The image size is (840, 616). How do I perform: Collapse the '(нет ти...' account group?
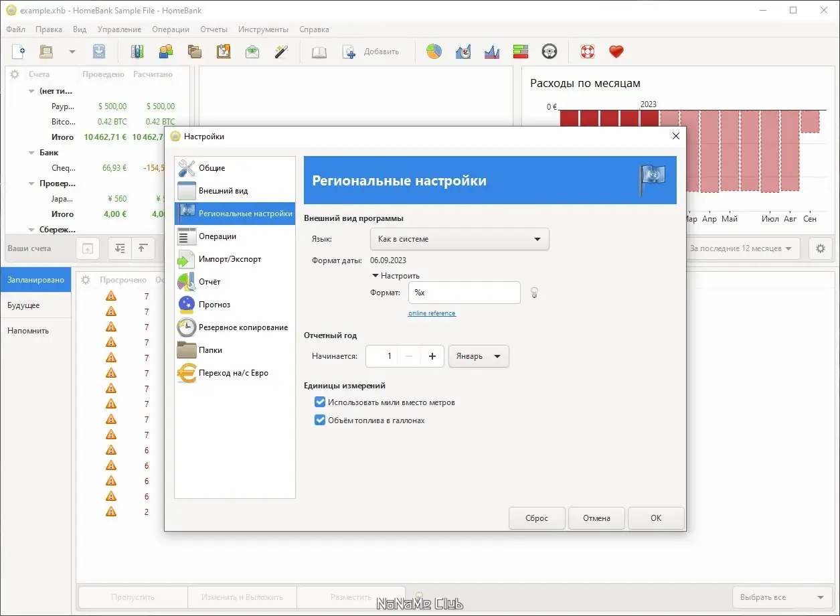click(33, 91)
